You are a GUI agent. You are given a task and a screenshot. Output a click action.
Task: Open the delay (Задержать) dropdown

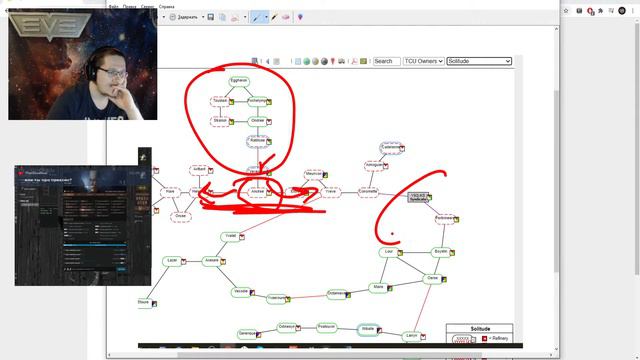pyautogui.click(x=203, y=17)
